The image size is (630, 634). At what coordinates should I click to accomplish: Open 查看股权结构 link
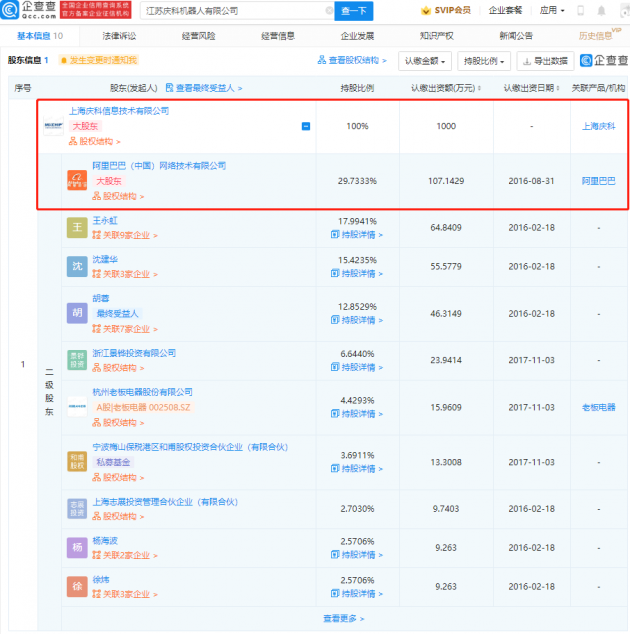352,60
